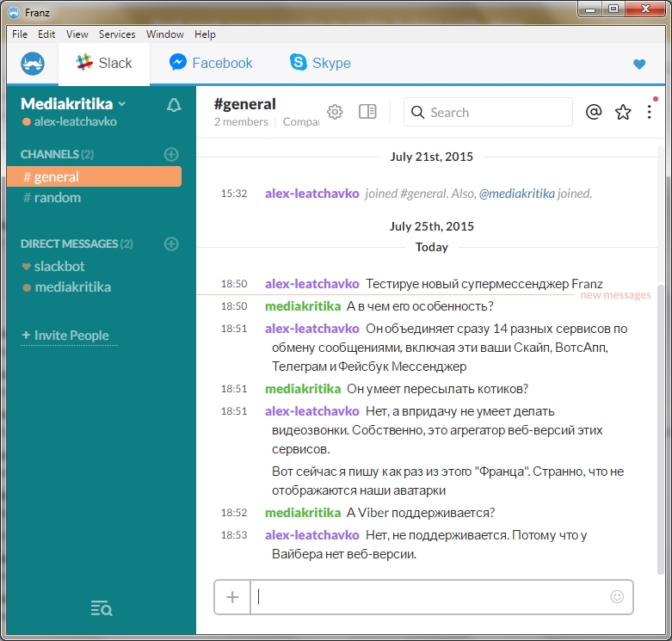672x641 pixels.
Task: Click the alex-leatchavko status under team name
Action: pyautogui.click(x=70, y=121)
